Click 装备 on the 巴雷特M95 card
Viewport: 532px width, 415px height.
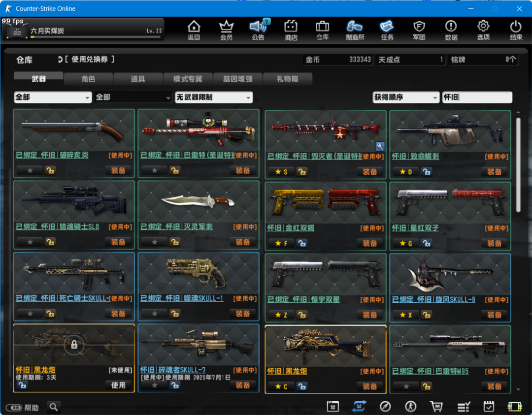click(x=494, y=386)
